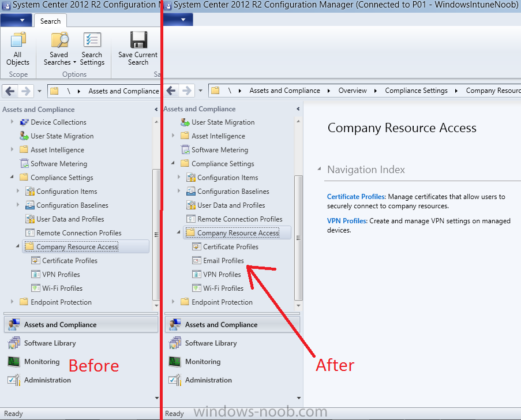The image size is (521, 420).
Task: Open Saved Searches in the left window ribbon
Action: click(x=60, y=49)
